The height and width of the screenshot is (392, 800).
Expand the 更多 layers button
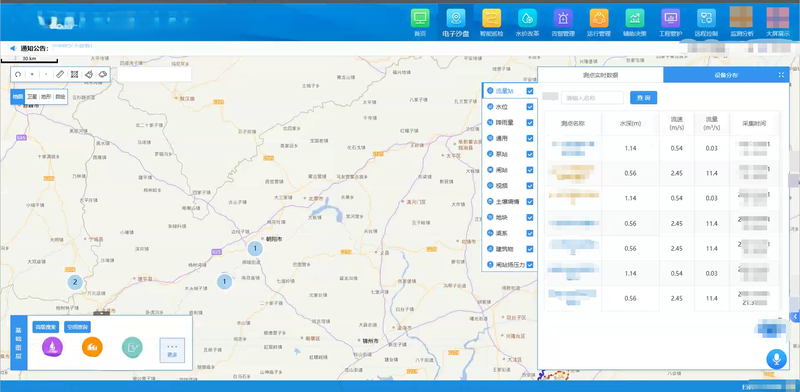(x=172, y=350)
